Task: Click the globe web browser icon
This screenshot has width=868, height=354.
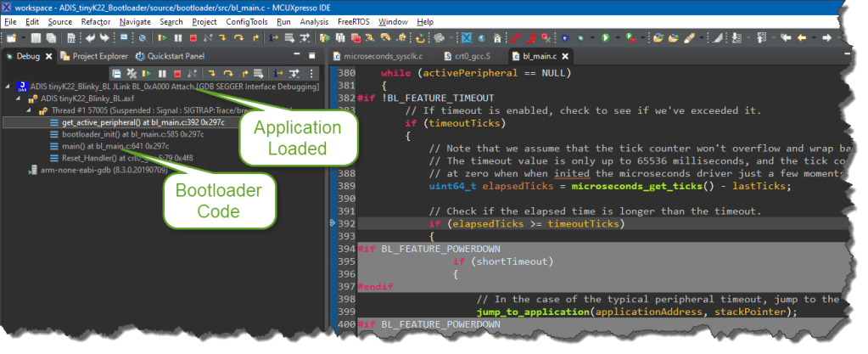Action: 482,38
